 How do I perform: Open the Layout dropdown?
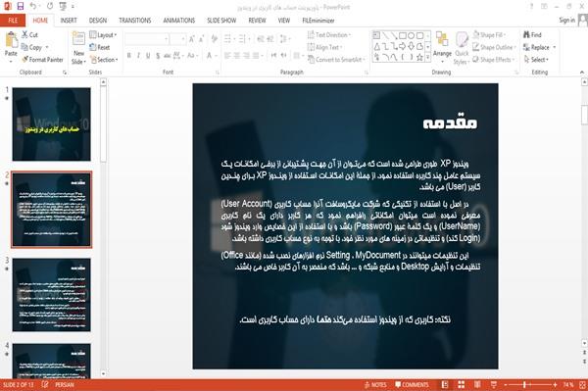103,35
